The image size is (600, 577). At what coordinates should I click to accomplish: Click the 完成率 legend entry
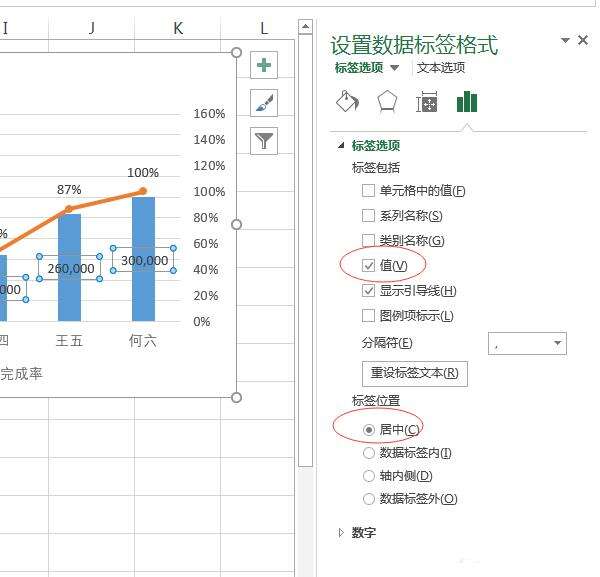21,374
